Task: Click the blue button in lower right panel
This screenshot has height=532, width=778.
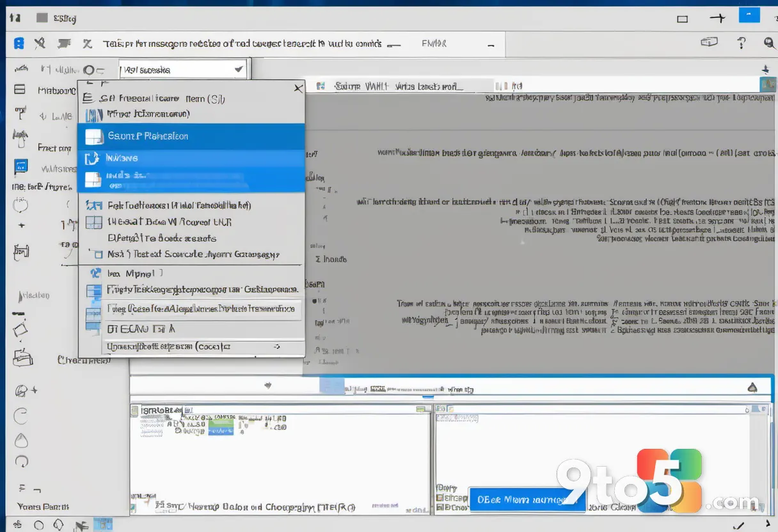Action: [x=527, y=500]
